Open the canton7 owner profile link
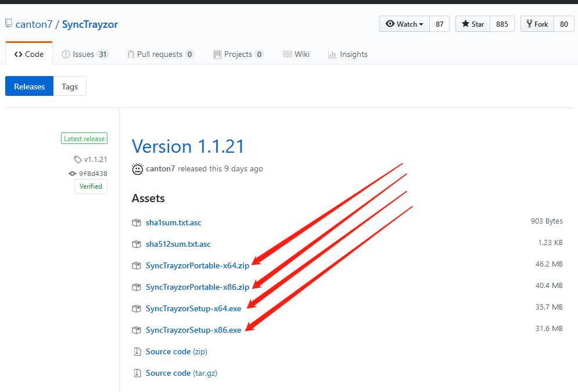Screen dimensions: 578x392 coord(34,24)
